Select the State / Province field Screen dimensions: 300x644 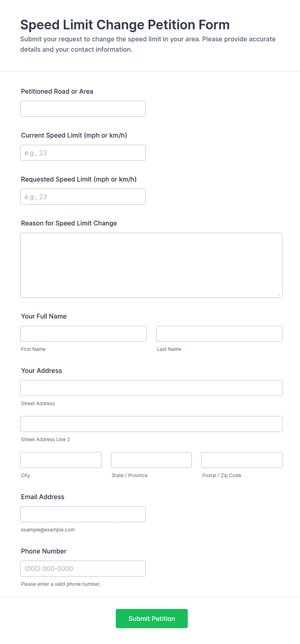tap(151, 460)
